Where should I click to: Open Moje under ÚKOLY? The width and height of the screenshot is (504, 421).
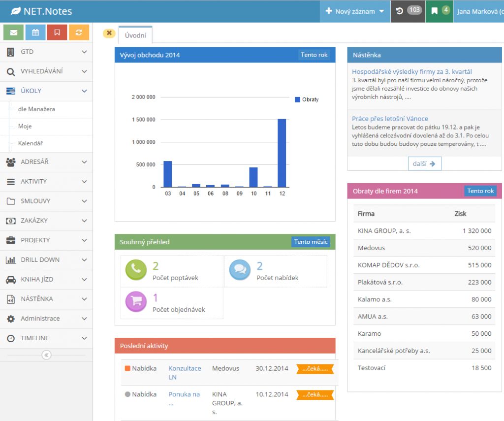(25, 127)
